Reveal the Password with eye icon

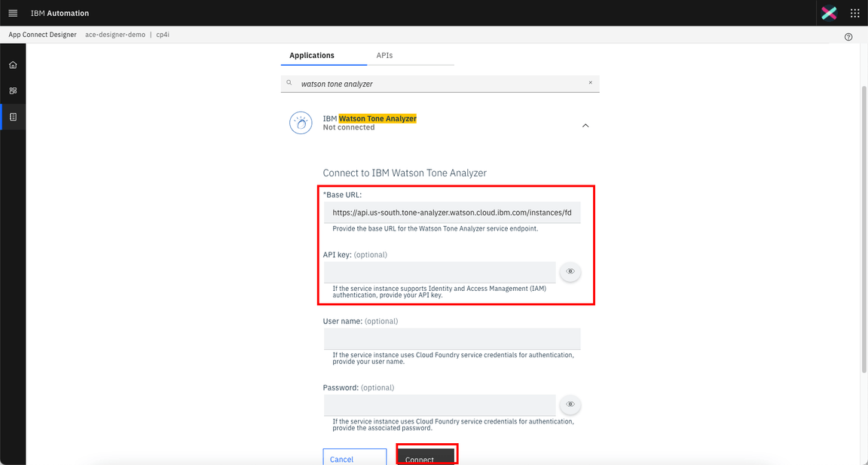click(x=570, y=404)
